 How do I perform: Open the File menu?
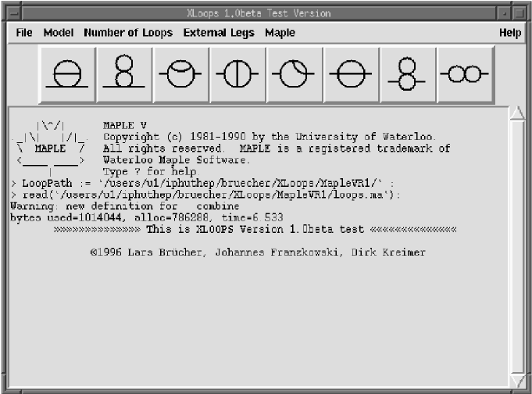(x=24, y=33)
